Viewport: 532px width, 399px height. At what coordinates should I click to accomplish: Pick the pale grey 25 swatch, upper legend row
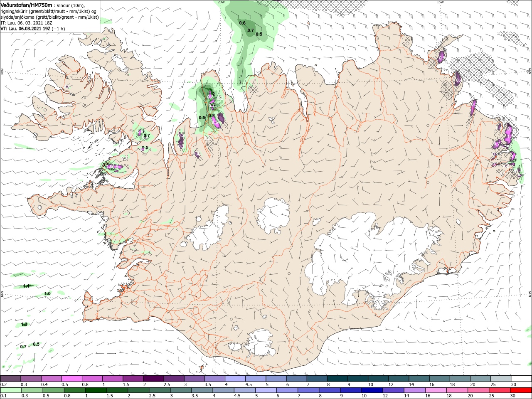click(501, 379)
